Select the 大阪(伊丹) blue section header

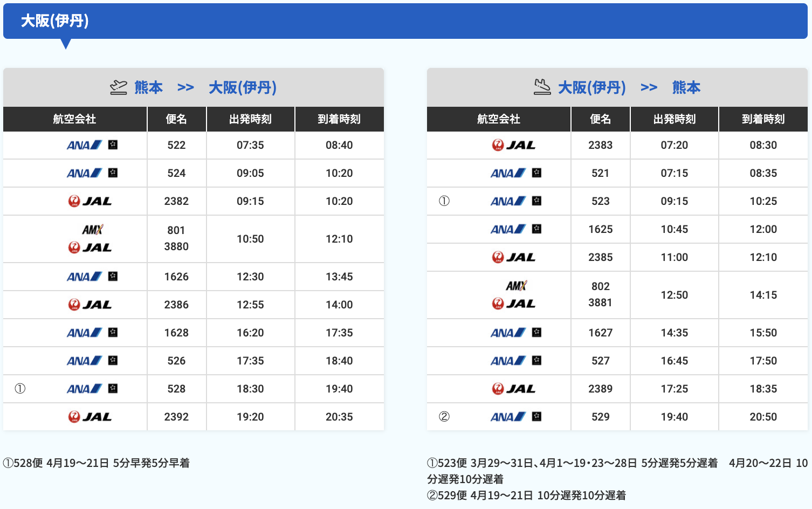(405, 21)
